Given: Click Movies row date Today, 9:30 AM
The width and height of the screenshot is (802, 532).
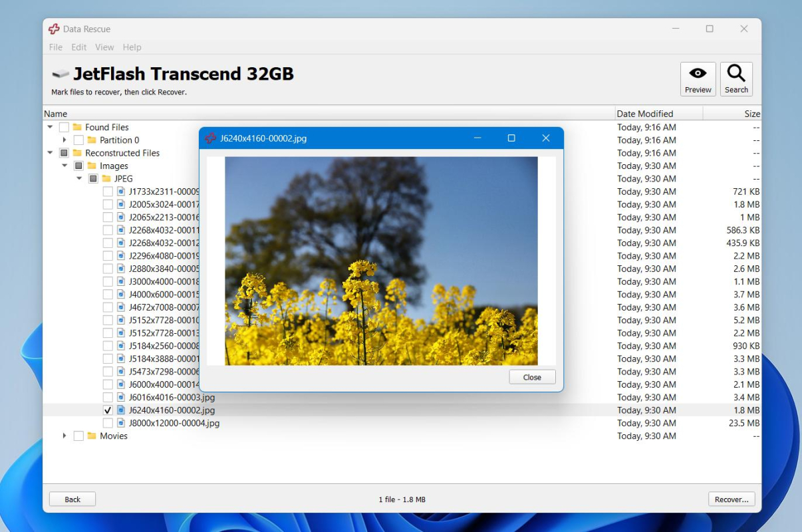Looking at the screenshot, I should (646, 436).
